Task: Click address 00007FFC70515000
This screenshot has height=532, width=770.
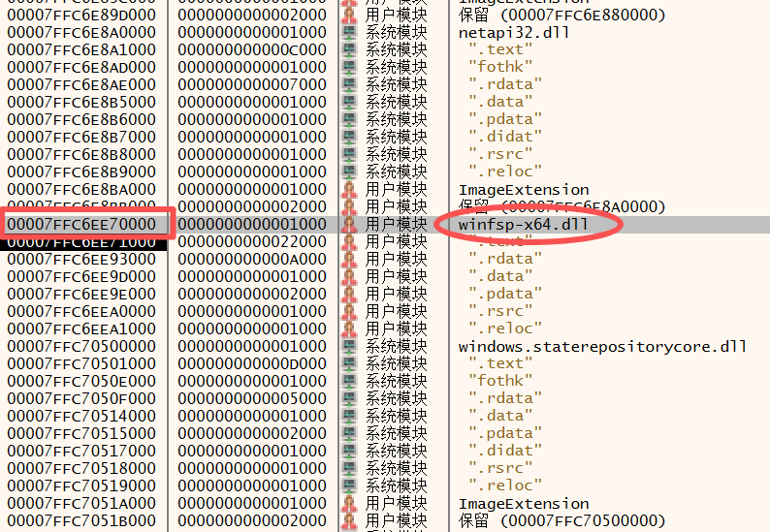Action: [81, 433]
